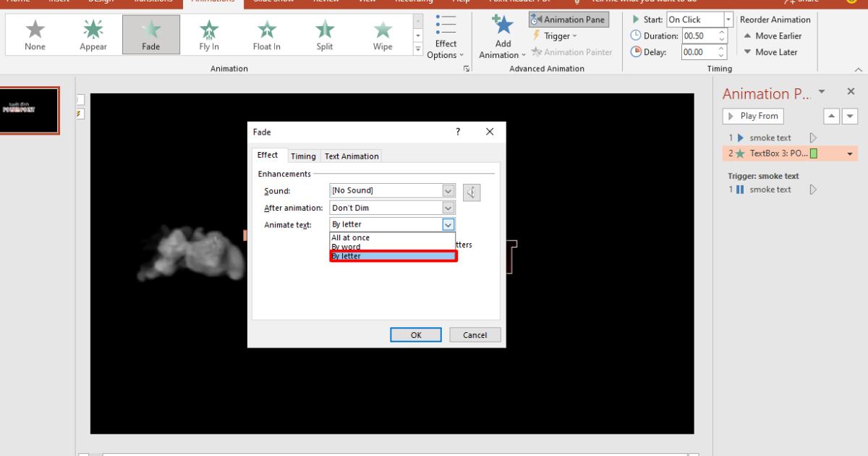
Task: Move animation up with pane arrow
Action: tap(833, 116)
